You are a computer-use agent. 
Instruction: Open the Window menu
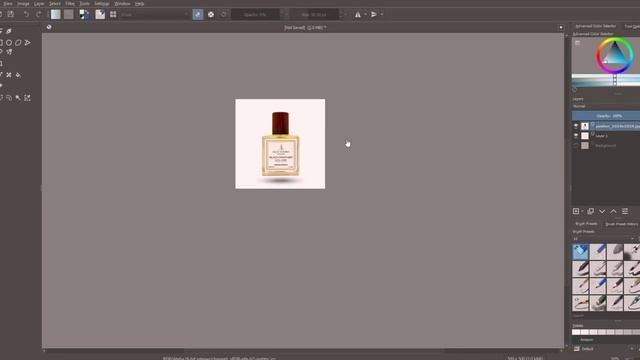coord(122,4)
